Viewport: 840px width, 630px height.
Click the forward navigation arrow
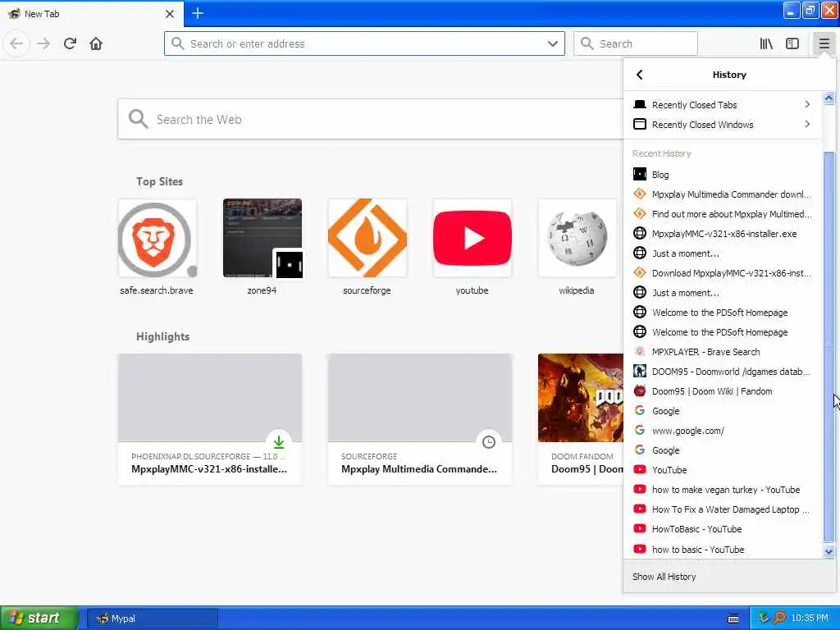pyautogui.click(x=43, y=43)
